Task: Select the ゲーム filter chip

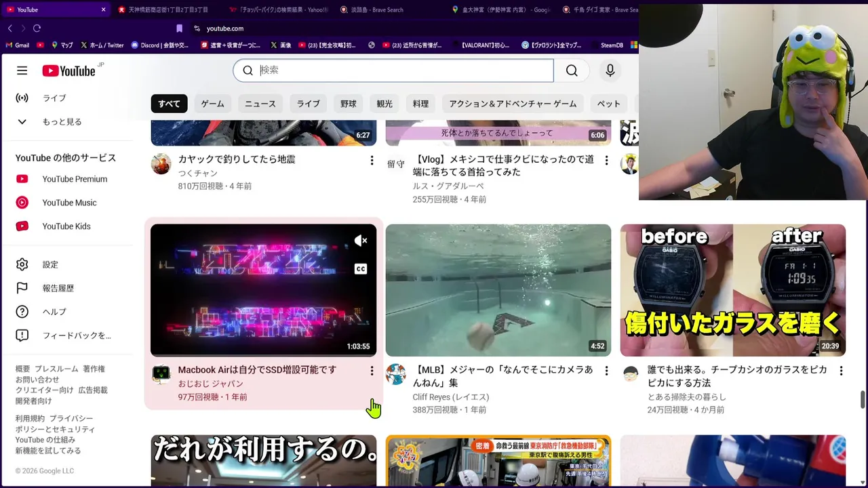Action: pos(212,104)
